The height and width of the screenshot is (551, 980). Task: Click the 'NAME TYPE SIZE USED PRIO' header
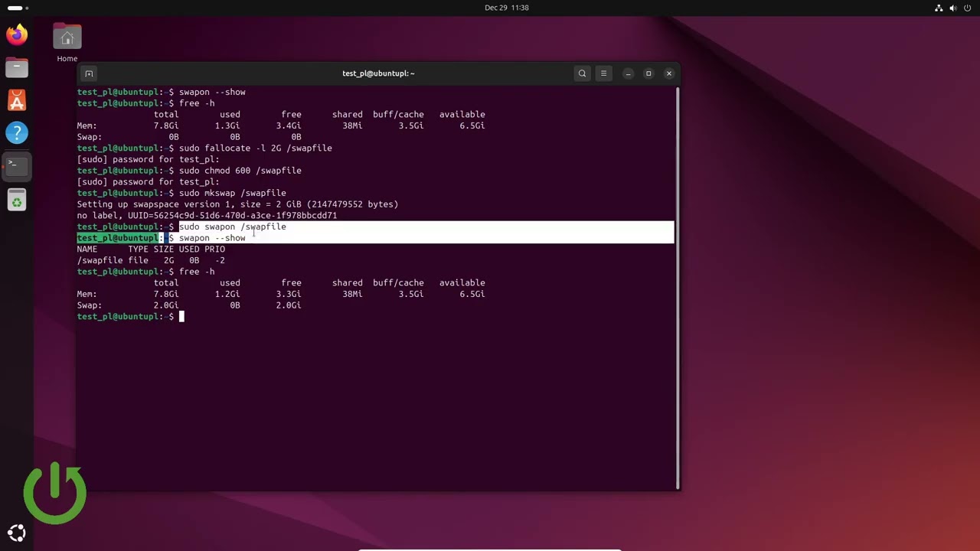coord(151,249)
